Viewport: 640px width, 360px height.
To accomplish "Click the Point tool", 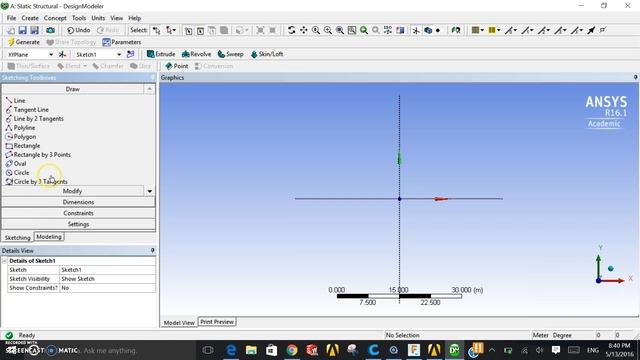I will point(177,66).
